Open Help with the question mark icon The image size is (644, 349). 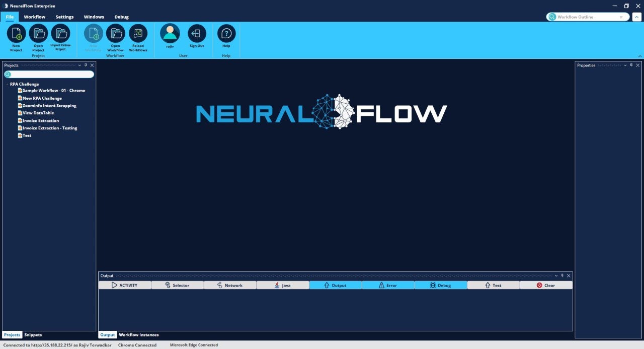point(226,34)
